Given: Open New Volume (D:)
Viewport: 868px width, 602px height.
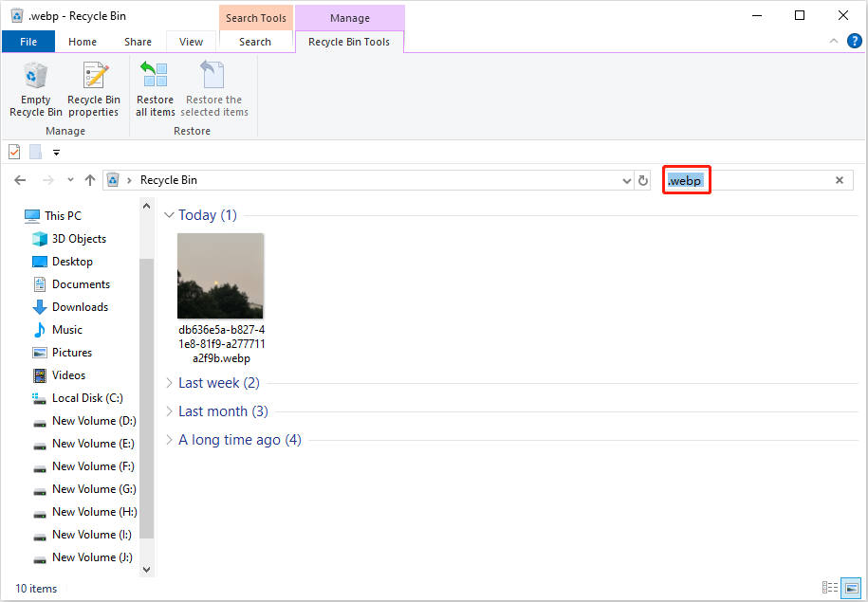Looking at the screenshot, I should 84,421.
